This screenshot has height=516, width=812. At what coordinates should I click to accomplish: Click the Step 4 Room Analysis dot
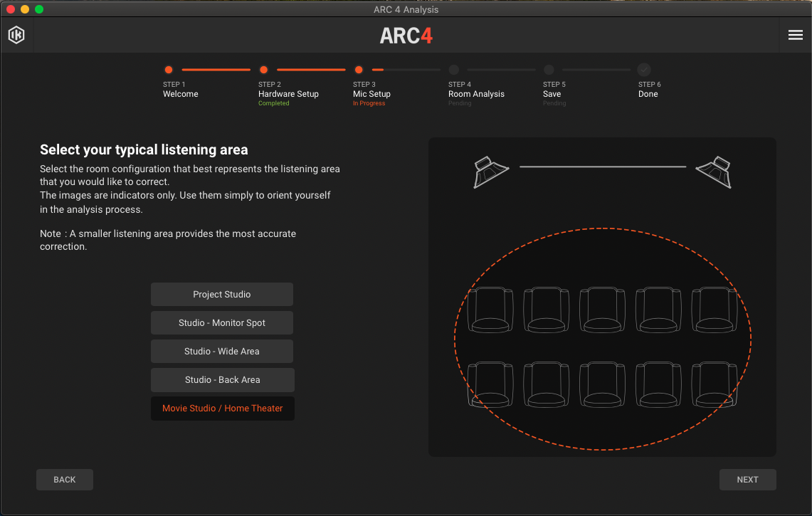[x=453, y=70]
